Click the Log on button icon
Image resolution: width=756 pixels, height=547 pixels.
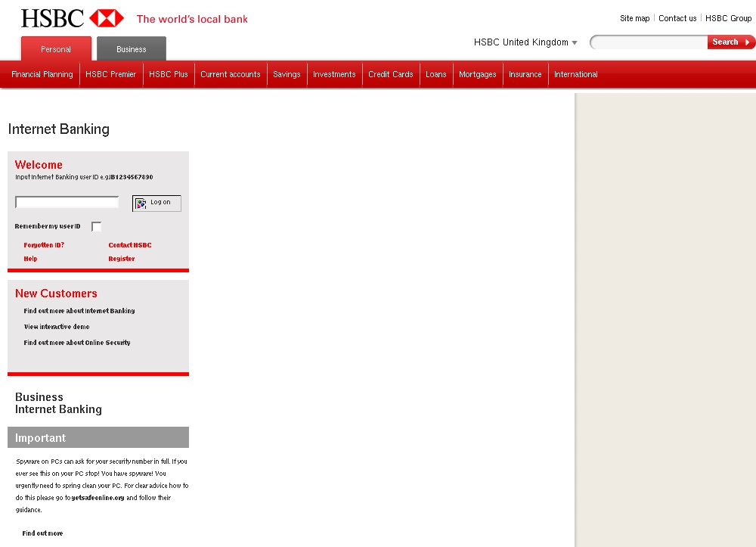pyautogui.click(x=141, y=204)
